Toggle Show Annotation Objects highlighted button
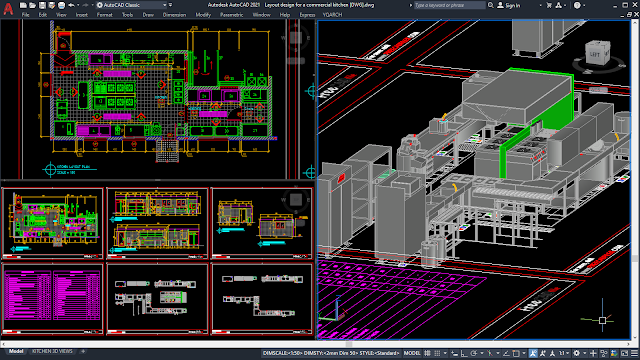This screenshot has width=640, height=360. click(533, 353)
